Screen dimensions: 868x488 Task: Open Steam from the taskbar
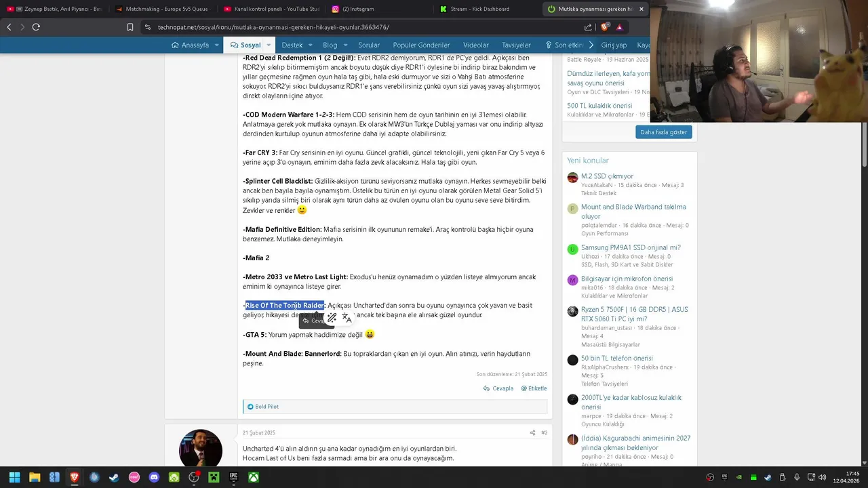pos(114,477)
